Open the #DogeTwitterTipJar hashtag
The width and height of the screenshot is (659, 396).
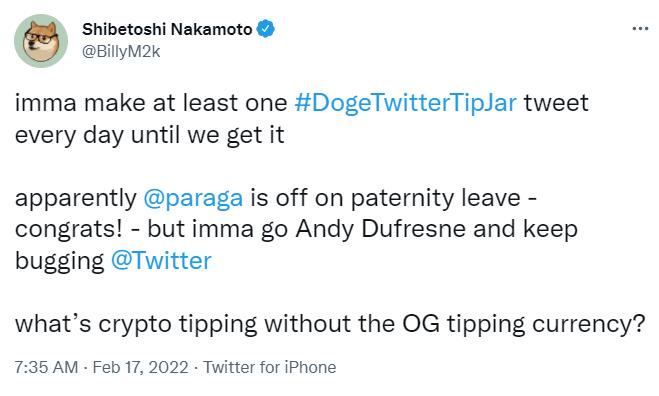[x=405, y=103]
